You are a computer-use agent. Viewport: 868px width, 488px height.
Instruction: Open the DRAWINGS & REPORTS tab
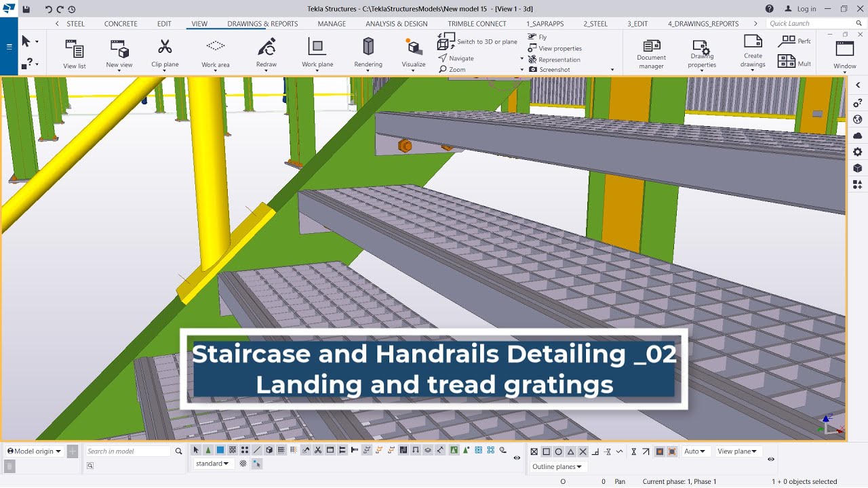pos(262,24)
